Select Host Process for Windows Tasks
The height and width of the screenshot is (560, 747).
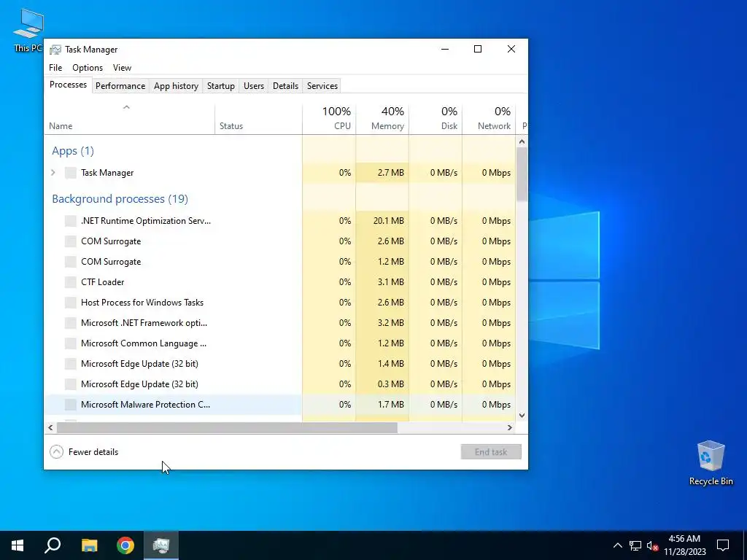[x=280, y=303]
